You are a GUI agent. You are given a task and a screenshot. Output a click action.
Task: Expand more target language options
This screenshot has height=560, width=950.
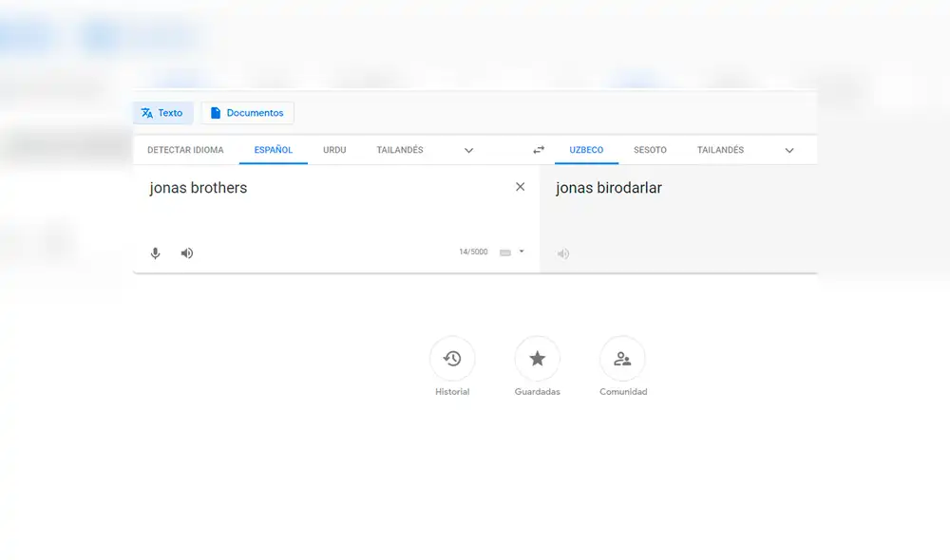(789, 150)
